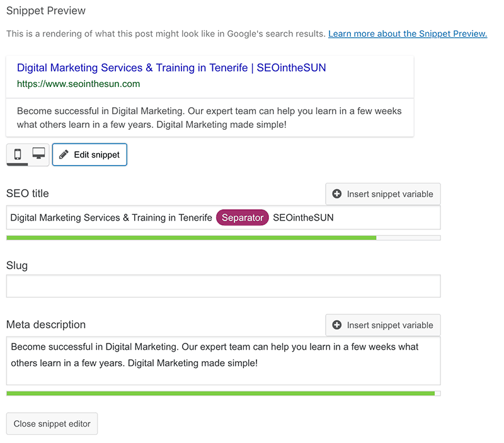Screen dimensions: 504x443
Task: Click the Separator variable tag
Action: pos(243,217)
